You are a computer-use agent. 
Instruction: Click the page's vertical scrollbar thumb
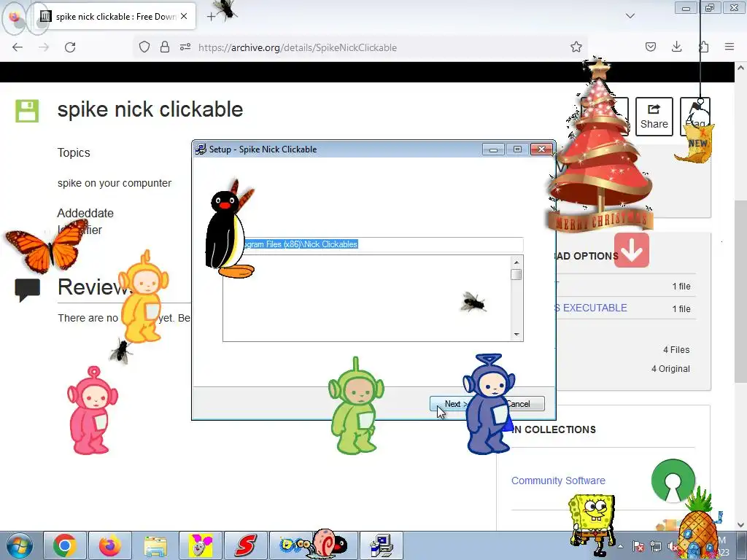tap(740, 290)
